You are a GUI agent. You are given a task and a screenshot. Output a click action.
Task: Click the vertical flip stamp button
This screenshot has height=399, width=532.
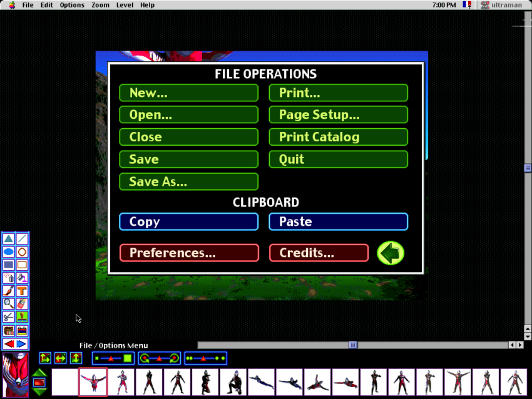click(x=76, y=358)
